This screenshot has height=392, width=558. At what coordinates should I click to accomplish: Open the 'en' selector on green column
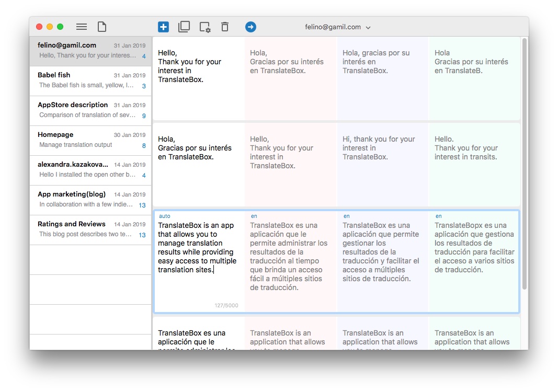pos(439,216)
